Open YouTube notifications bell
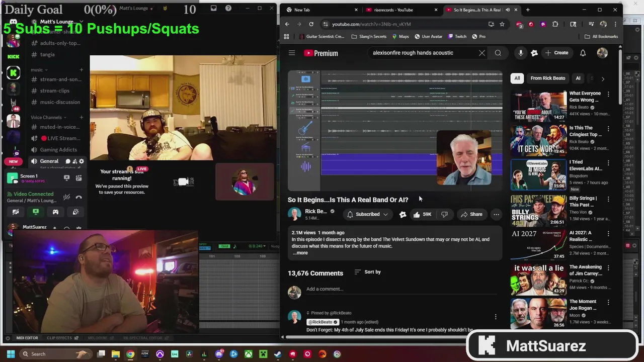This screenshot has height=362, width=644. [583, 53]
